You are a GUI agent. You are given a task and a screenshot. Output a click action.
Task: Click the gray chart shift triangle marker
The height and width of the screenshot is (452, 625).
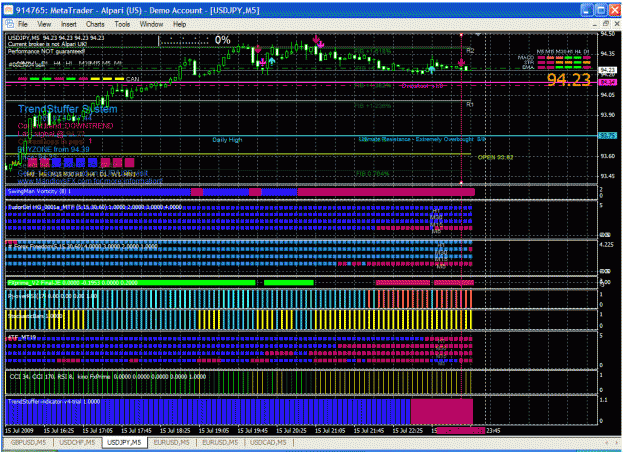pos(478,35)
